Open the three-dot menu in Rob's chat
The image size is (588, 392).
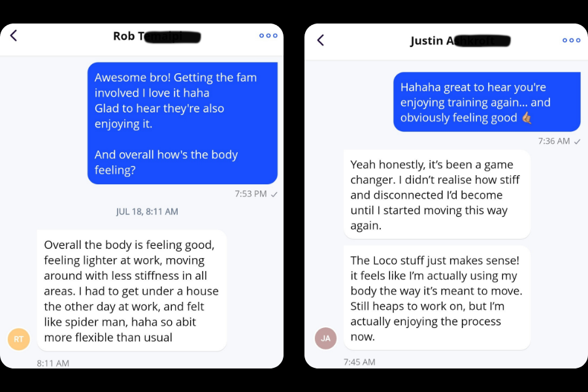point(268,36)
